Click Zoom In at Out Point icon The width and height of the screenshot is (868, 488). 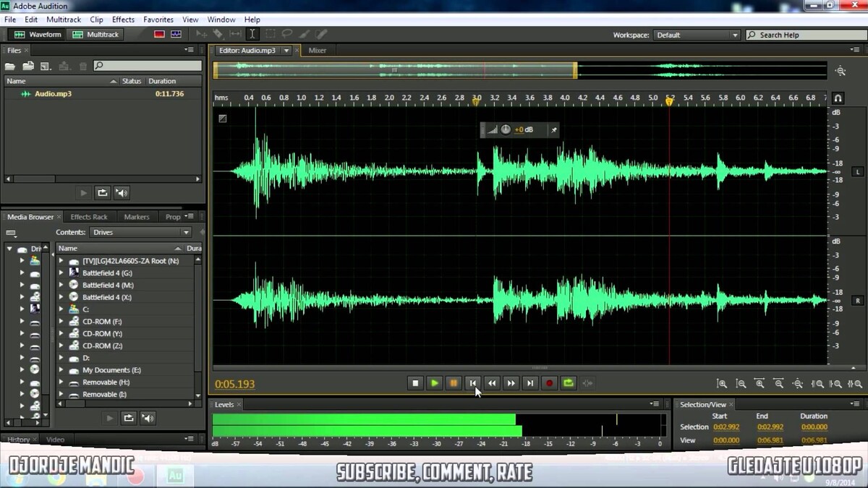[837, 384]
